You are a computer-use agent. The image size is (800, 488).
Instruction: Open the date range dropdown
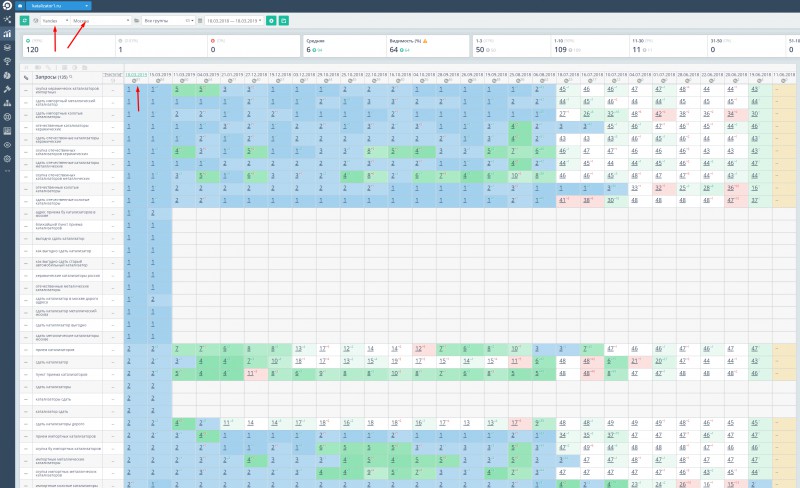click(x=235, y=20)
